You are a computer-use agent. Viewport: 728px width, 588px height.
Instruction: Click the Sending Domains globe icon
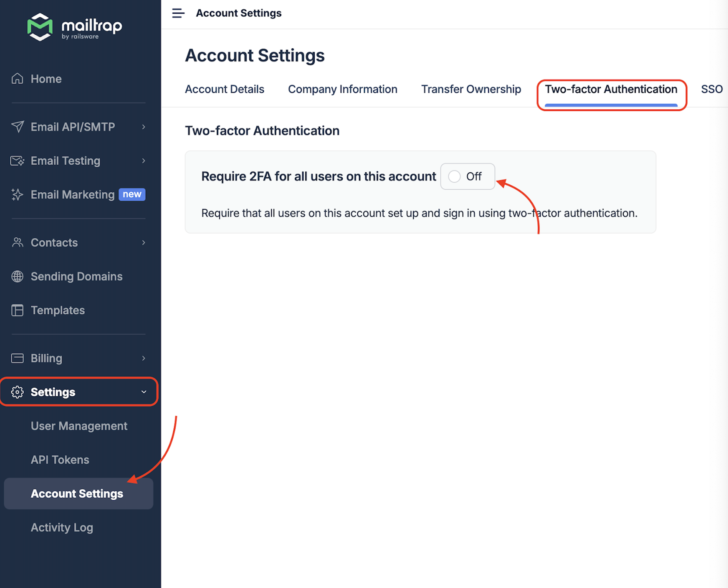coord(17,276)
